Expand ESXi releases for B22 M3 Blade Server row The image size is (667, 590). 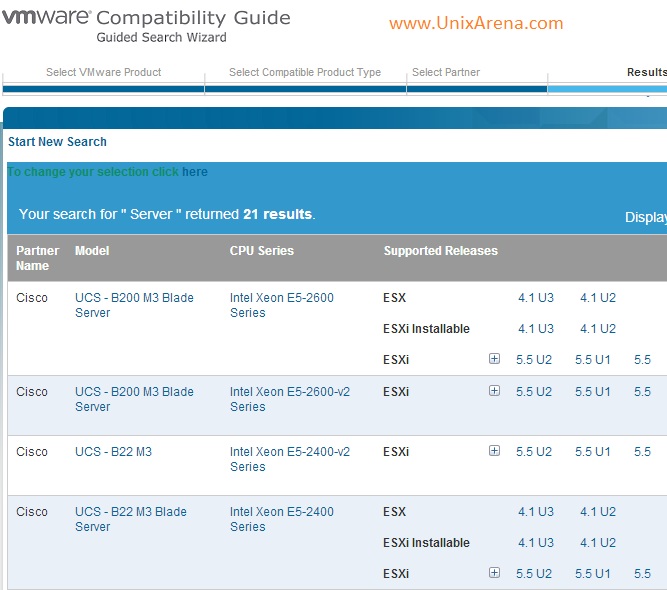494,573
